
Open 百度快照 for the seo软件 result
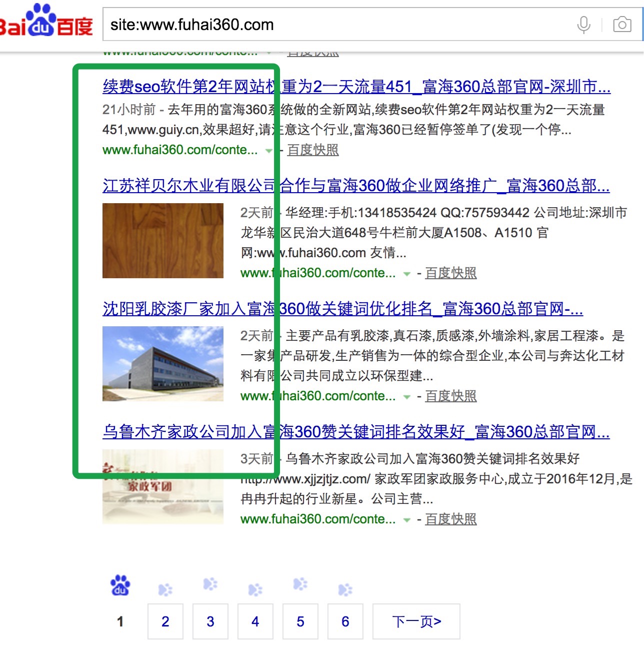[313, 150]
